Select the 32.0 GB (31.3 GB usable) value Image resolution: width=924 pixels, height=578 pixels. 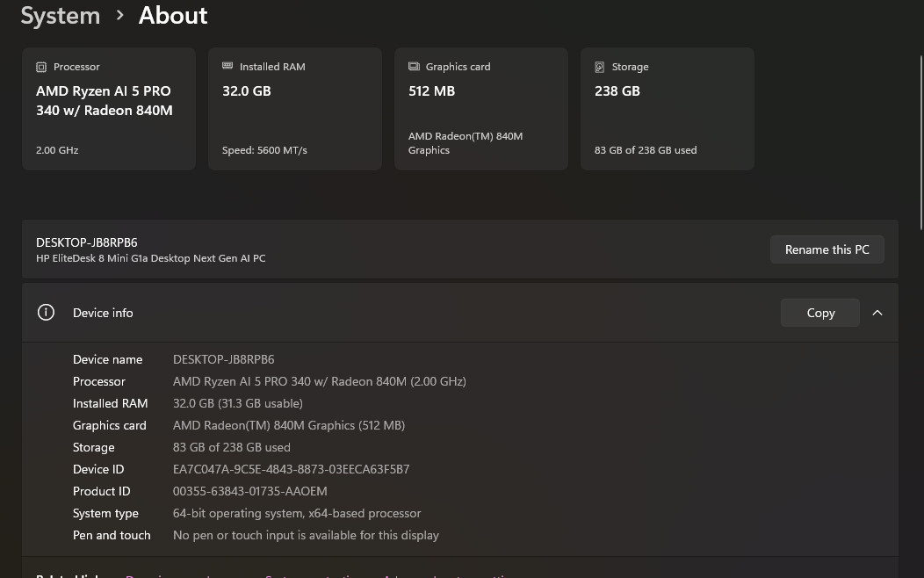(x=237, y=403)
